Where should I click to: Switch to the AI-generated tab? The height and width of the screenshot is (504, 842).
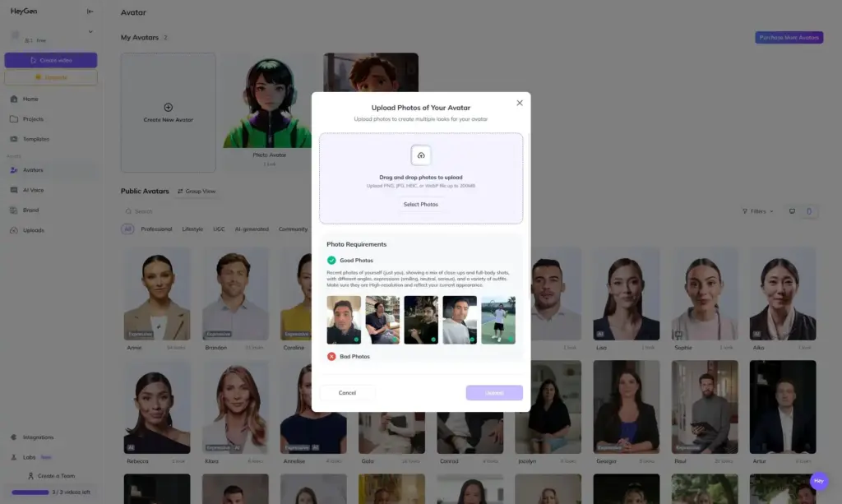(x=252, y=229)
